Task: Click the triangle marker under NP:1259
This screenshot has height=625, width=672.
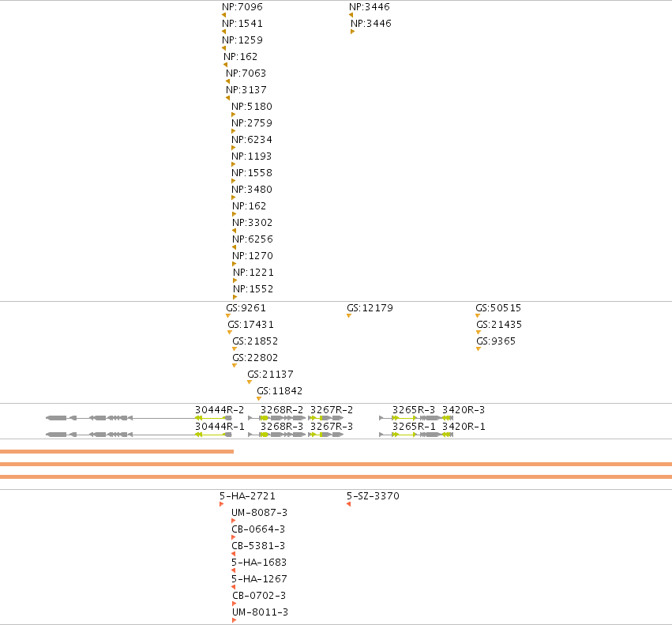Action: 223,48
